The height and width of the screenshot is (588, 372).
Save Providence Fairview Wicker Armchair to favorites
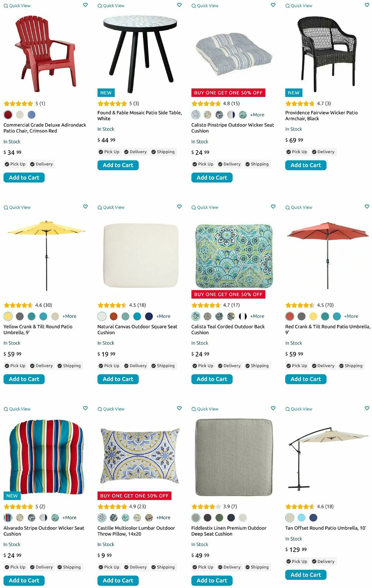pyautogui.click(x=367, y=5)
